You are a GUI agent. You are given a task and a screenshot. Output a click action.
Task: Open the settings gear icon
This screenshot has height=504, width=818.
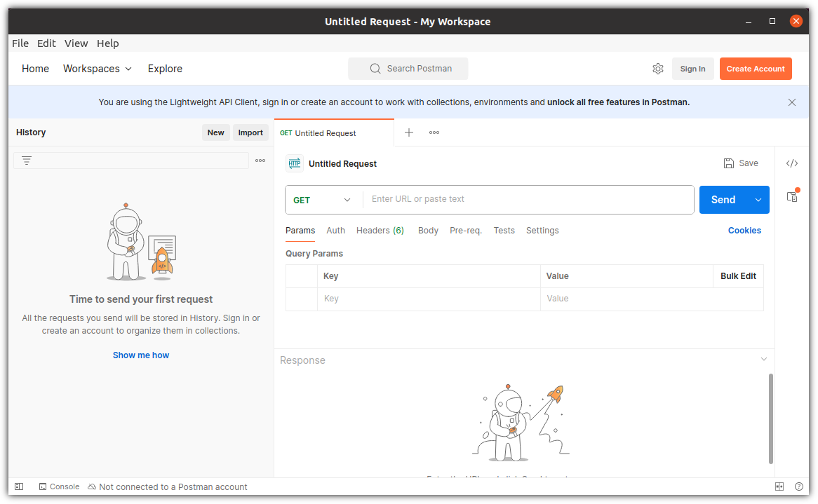click(x=658, y=69)
